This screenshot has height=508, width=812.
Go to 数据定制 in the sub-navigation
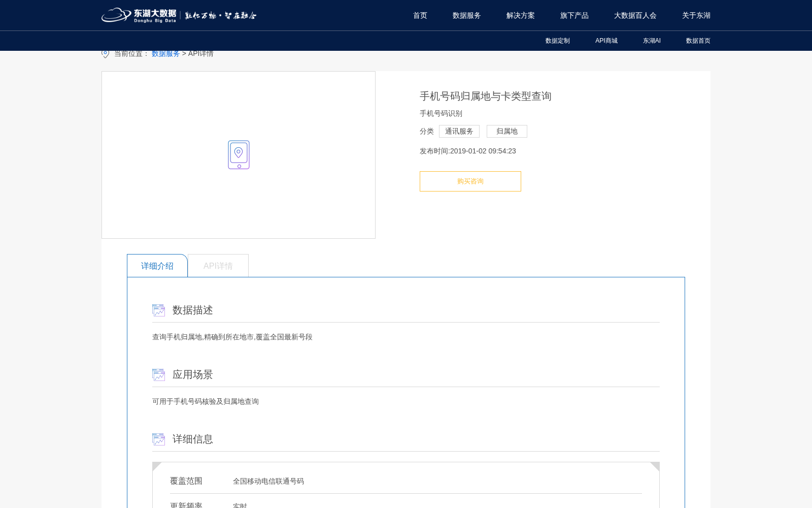tap(558, 41)
